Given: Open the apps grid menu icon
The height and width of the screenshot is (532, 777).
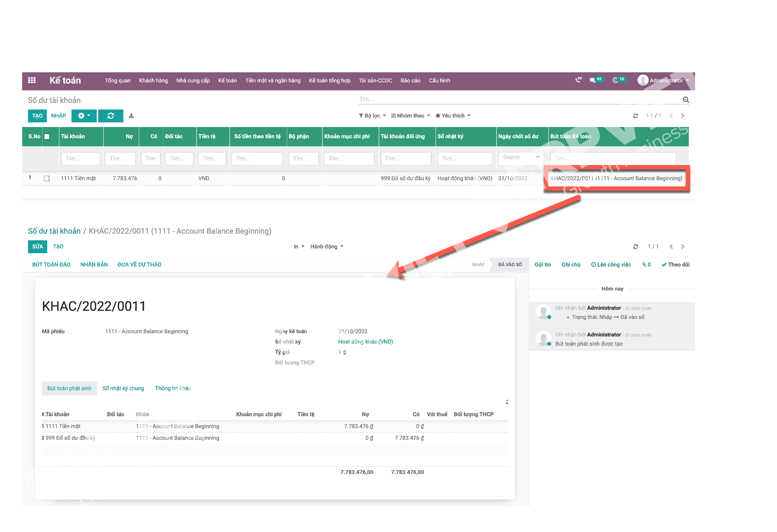Looking at the screenshot, I should [x=32, y=80].
